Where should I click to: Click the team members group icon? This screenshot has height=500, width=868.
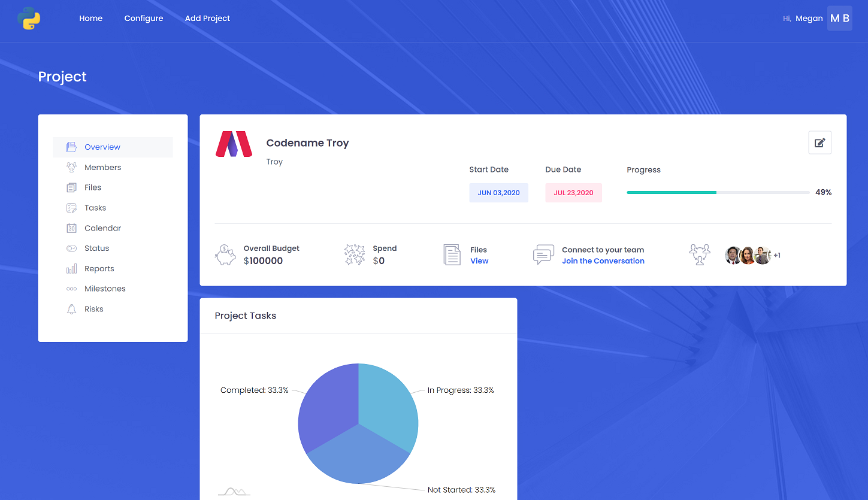coord(700,254)
